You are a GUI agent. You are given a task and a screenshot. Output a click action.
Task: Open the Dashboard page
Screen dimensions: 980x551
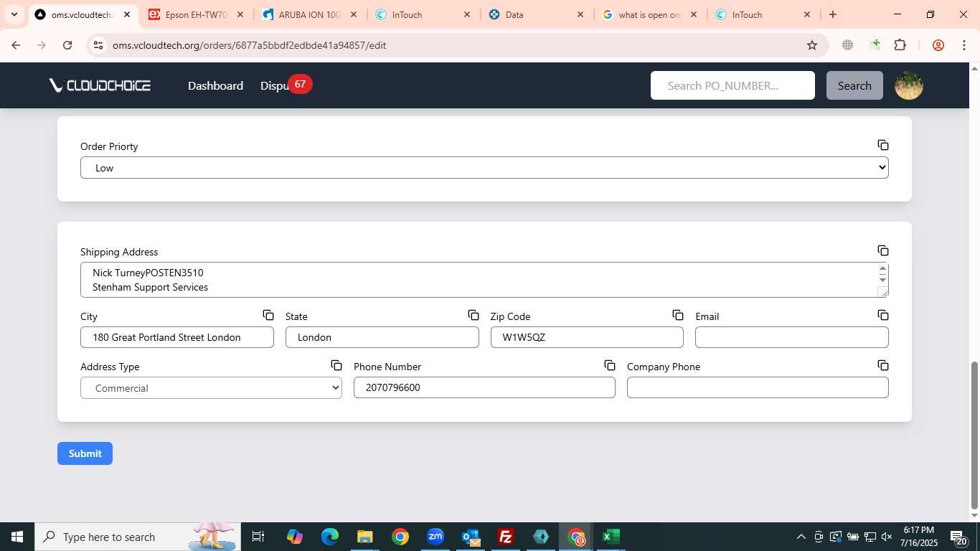click(215, 85)
